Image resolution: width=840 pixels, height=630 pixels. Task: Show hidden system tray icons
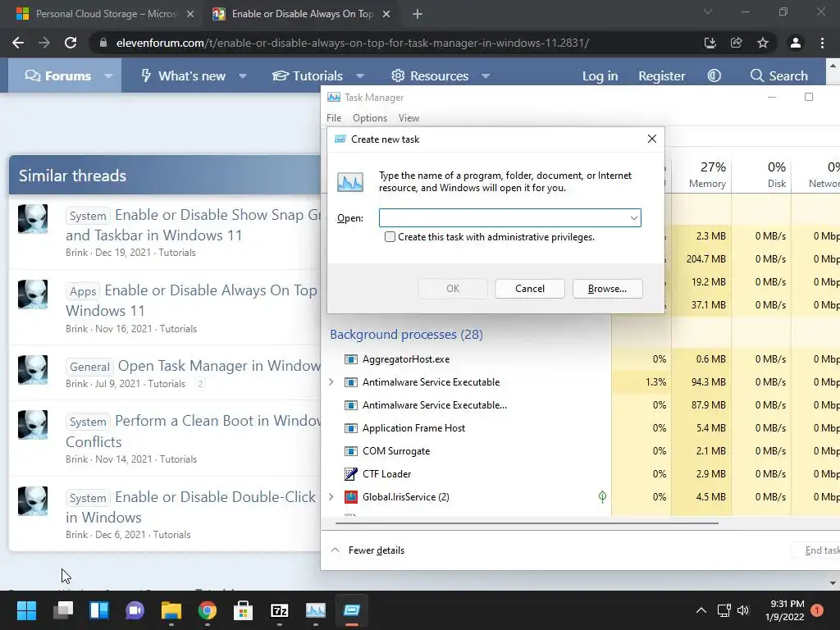pos(701,610)
